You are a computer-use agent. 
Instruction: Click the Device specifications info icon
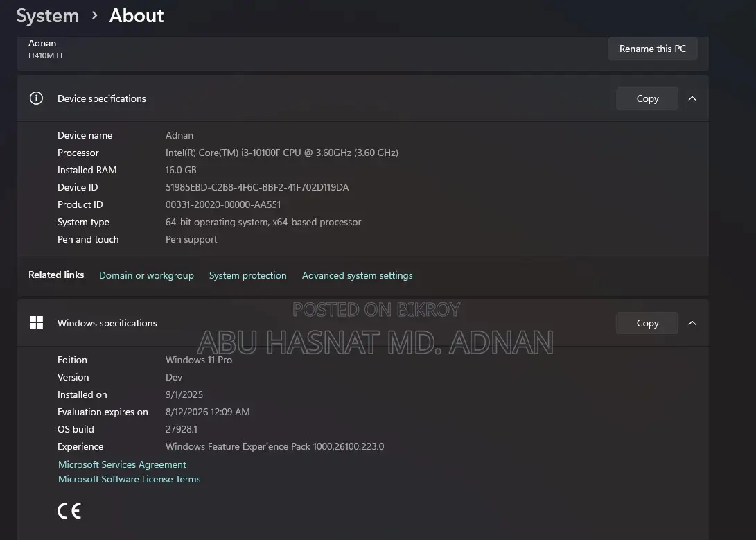click(x=36, y=98)
